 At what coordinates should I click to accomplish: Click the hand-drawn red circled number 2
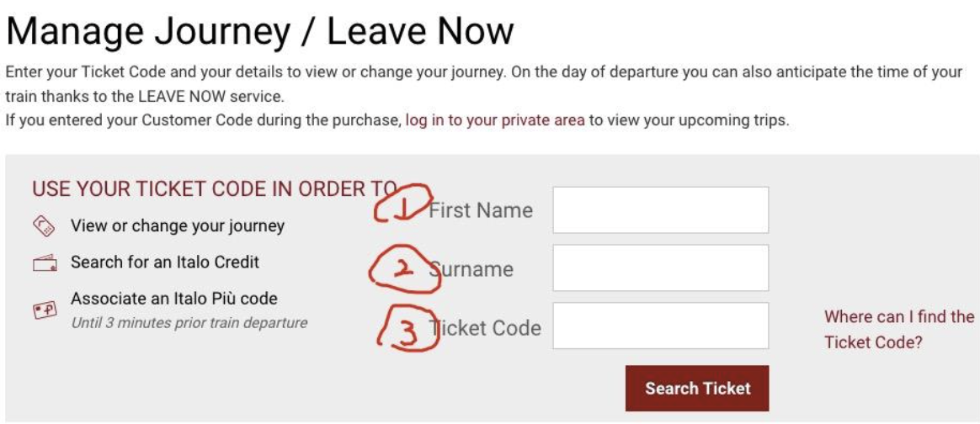(x=404, y=268)
